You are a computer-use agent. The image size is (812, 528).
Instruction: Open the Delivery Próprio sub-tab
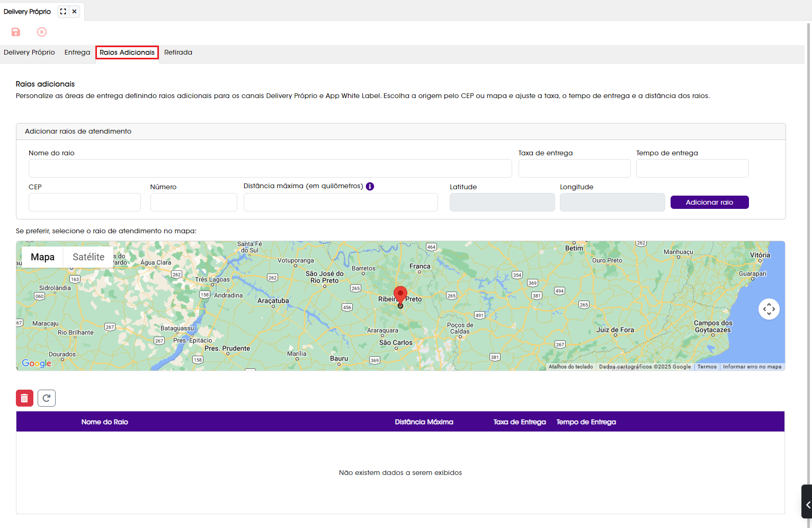click(29, 52)
